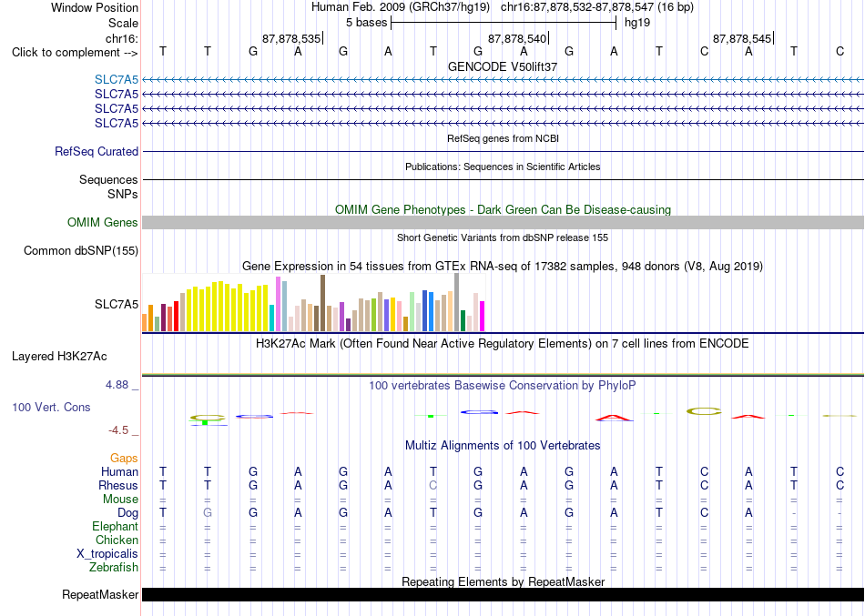Click the light-blue SLC7A5 transcript label
The image size is (865, 616).
pyautogui.click(x=117, y=79)
